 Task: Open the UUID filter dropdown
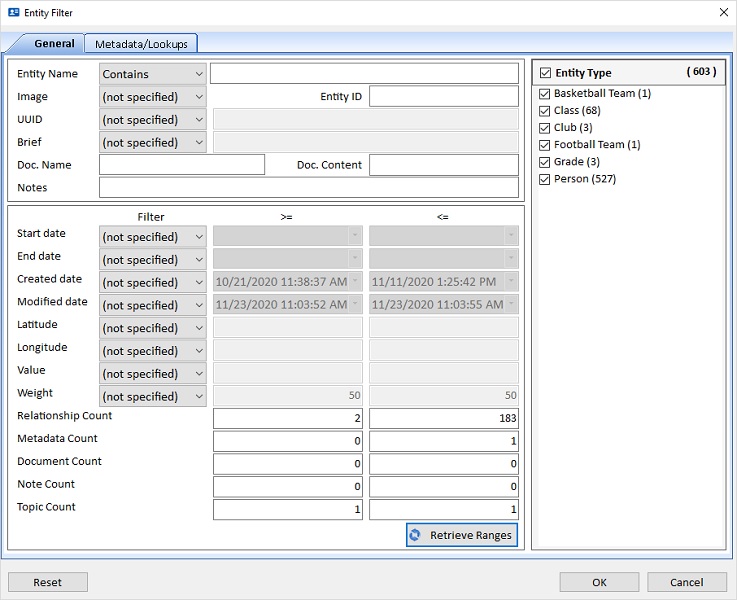pos(153,120)
